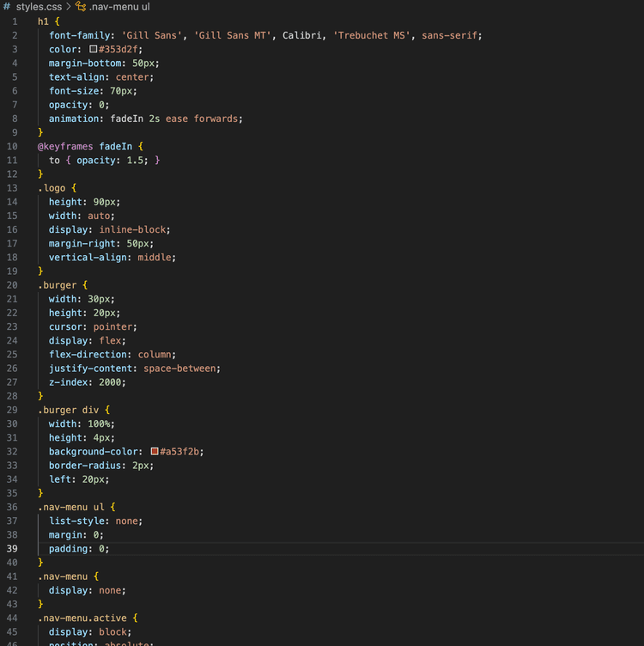644x646 pixels.
Task: Click the h1 selector on first line
Action: click(43, 21)
